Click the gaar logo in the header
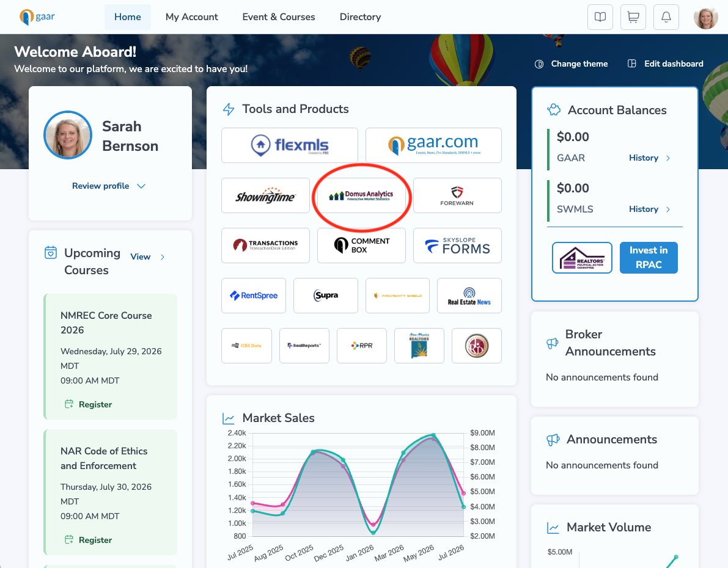This screenshot has width=728, height=568. (37, 17)
